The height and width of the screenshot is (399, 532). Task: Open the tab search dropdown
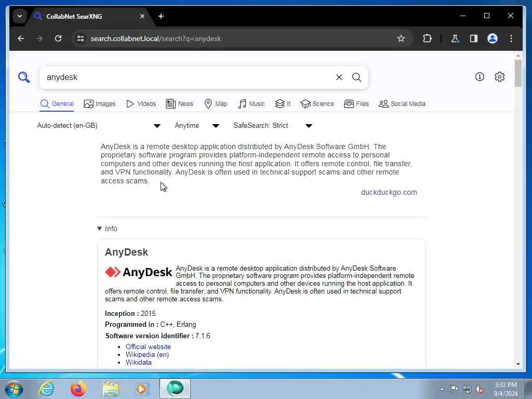(20, 16)
